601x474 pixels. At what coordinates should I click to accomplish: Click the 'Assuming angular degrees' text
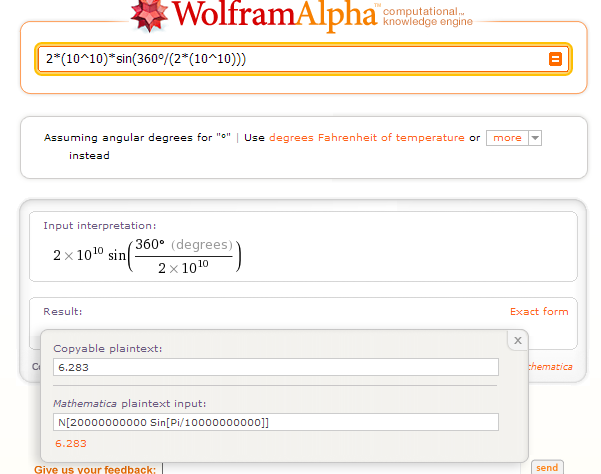[x=137, y=138]
